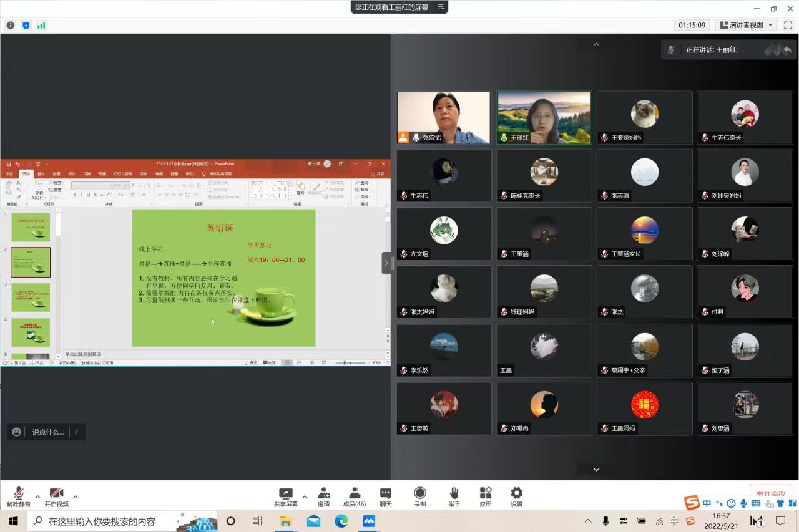The image size is (799, 532).
Task: Open the 应用 apps icon
Action: [486, 496]
